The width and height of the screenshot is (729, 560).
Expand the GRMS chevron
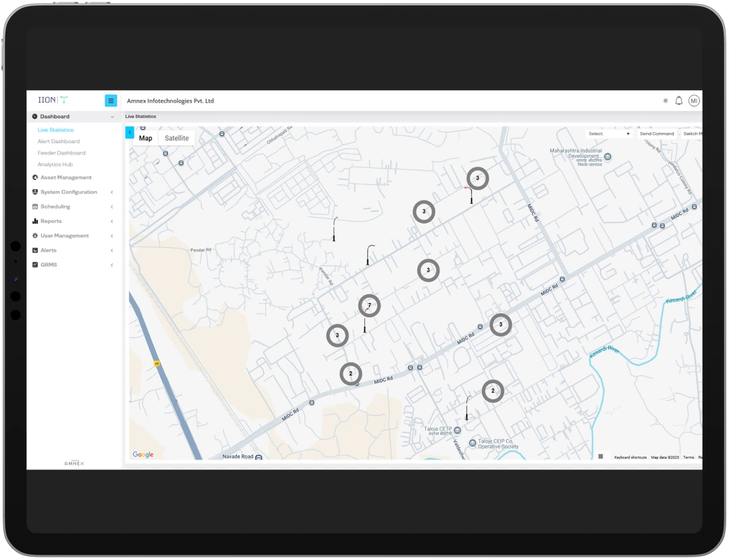tap(112, 265)
